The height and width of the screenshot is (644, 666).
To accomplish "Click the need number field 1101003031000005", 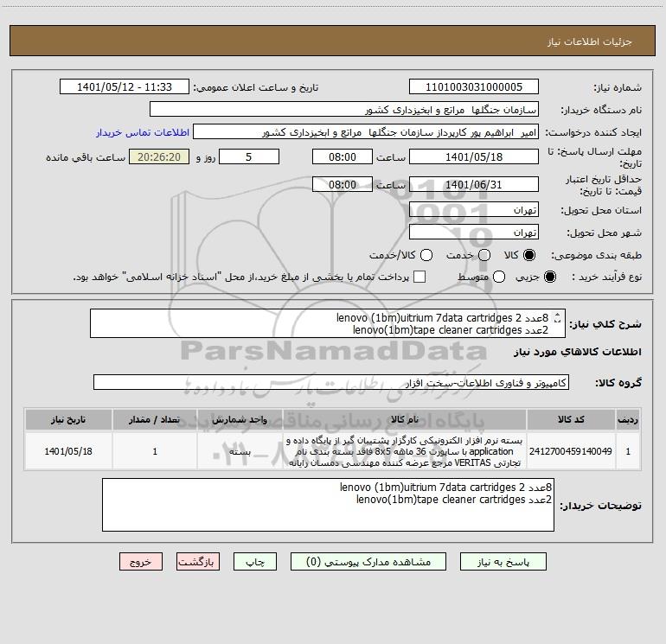I will (x=474, y=87).
